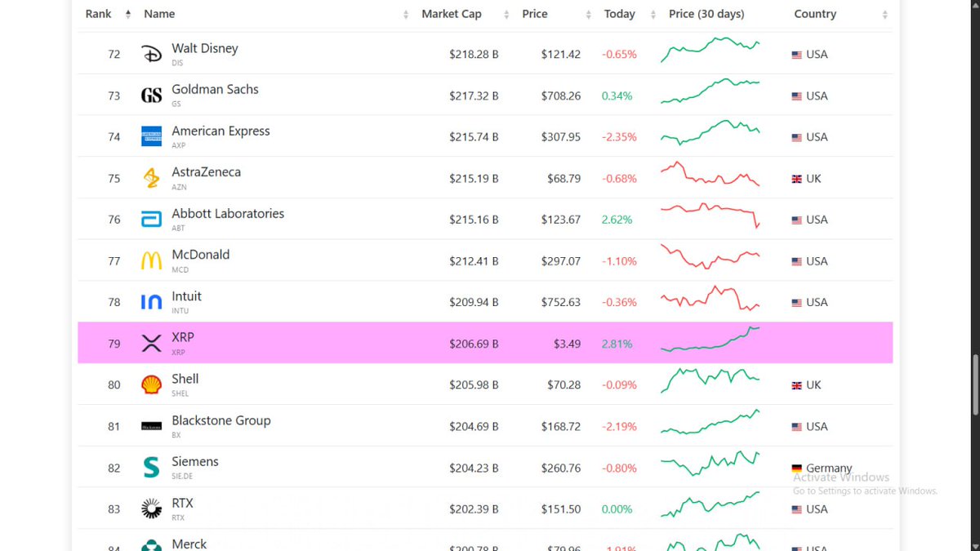Click McDonald price $297.07
This screenshot has height=551, width=980.
[561, 261]
